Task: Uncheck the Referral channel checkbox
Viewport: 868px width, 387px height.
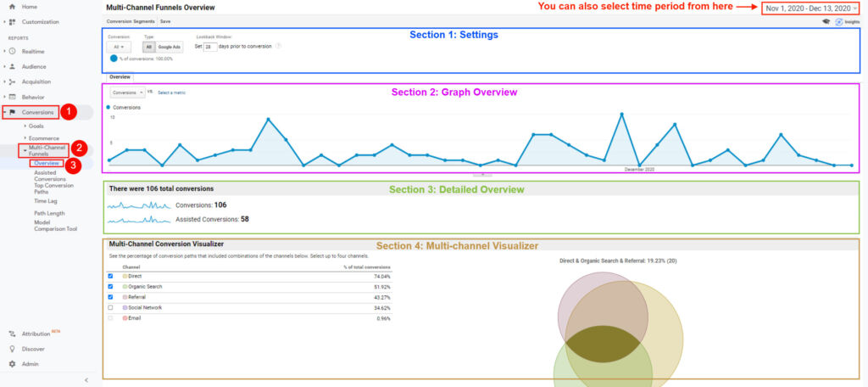Action: (x=110, y=297)
